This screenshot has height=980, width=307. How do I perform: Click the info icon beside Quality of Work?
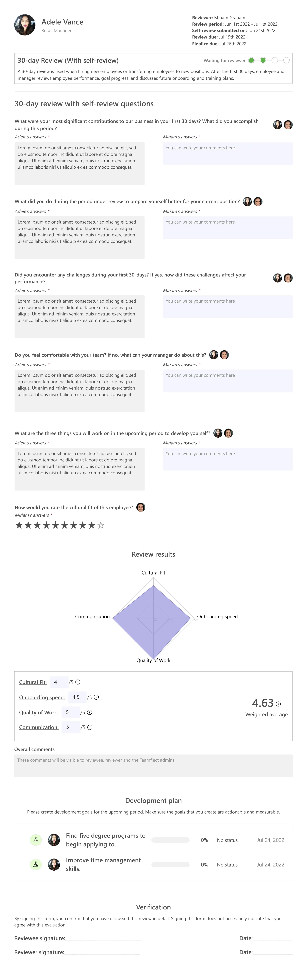tap(90, 712)
